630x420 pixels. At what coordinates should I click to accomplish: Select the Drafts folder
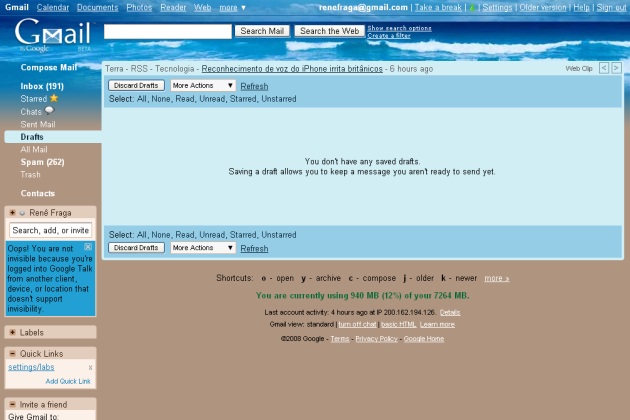point(32,137)
